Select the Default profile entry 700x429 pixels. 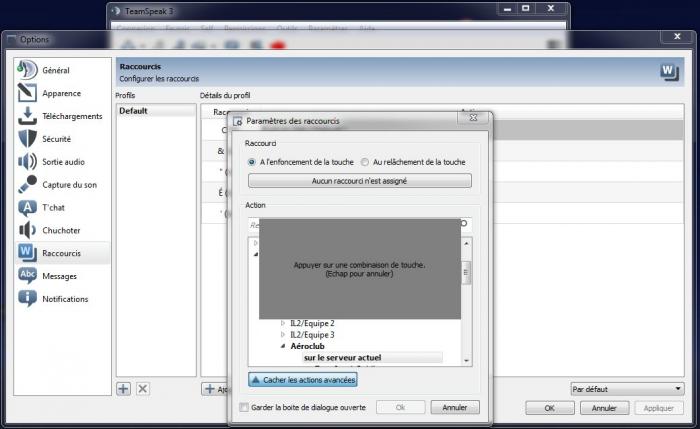pyautogui.click(x=156, y=111)
